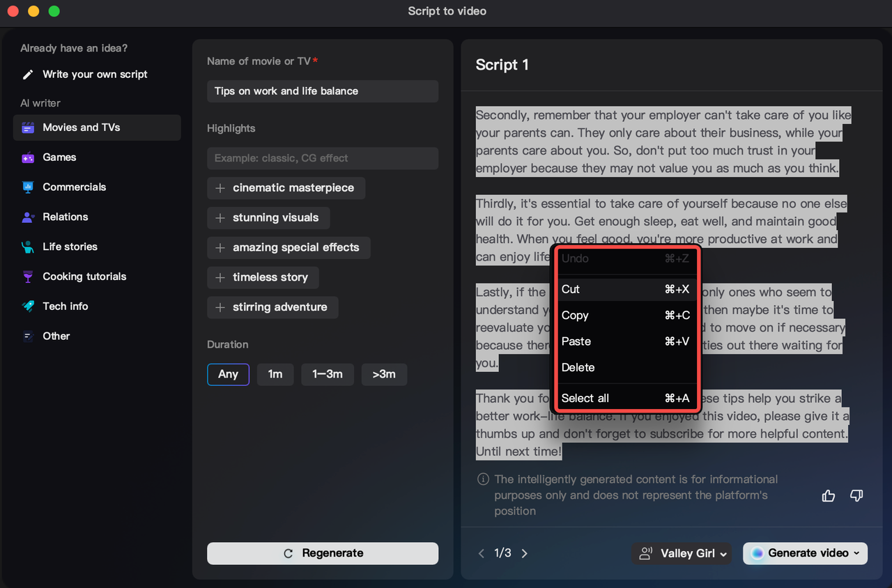Click the Highlights example input field
The image size is (892, 588).
(323, 158)
